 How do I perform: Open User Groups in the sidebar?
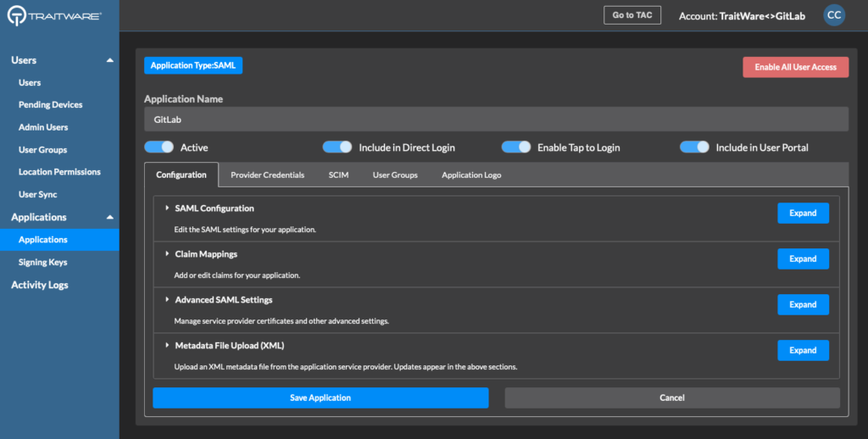[42, 150]
